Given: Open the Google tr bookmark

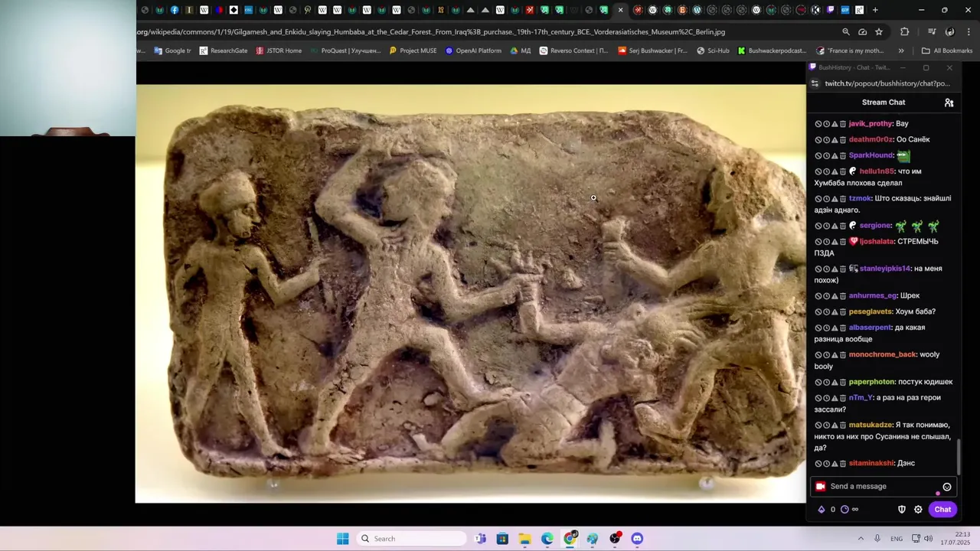Looking at the screenshot, I should [172, 51].
